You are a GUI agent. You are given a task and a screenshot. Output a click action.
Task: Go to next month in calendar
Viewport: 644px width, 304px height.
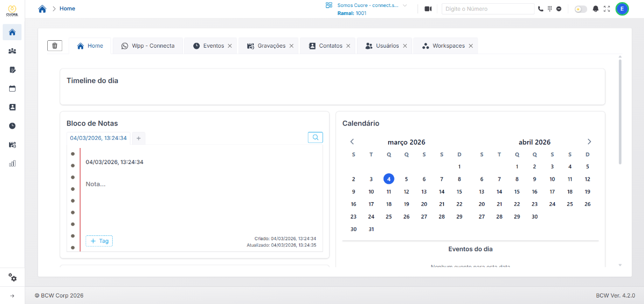point(589,142)
